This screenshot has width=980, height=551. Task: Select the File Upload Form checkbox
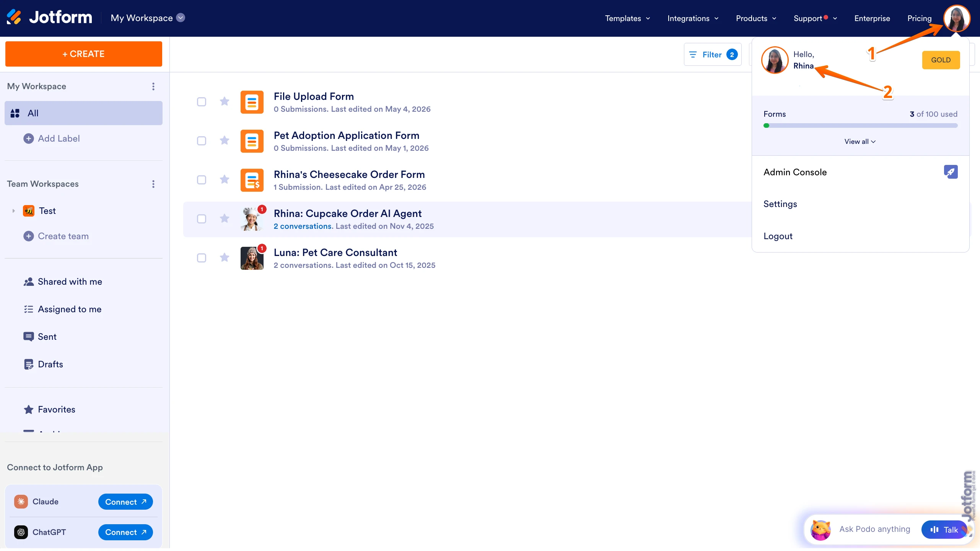tap(202, 102)
